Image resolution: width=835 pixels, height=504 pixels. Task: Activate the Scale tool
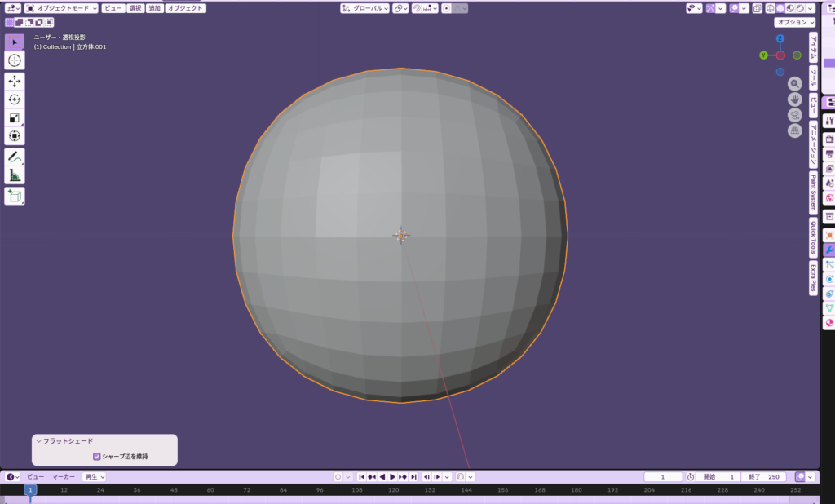pos(15,117)
